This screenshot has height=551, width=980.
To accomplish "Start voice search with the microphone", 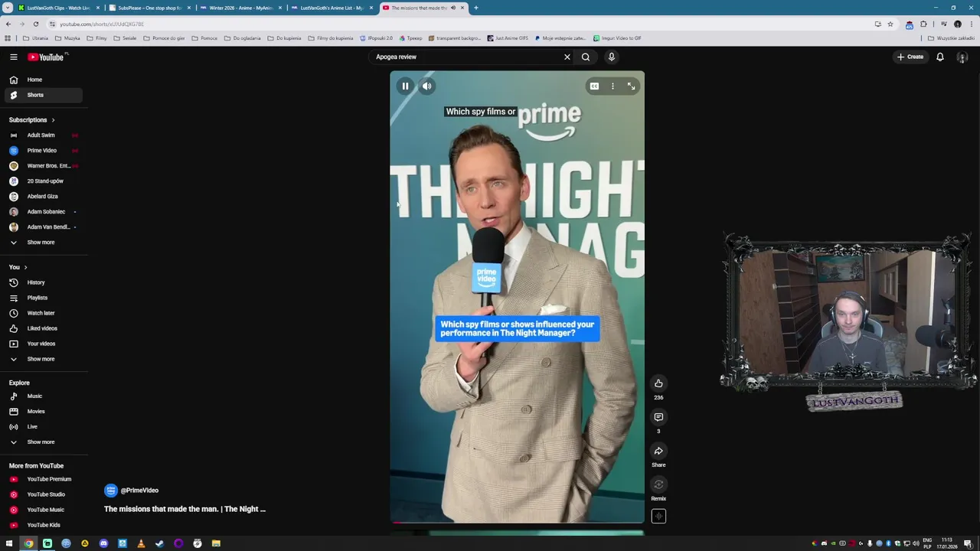I will 611,57.
